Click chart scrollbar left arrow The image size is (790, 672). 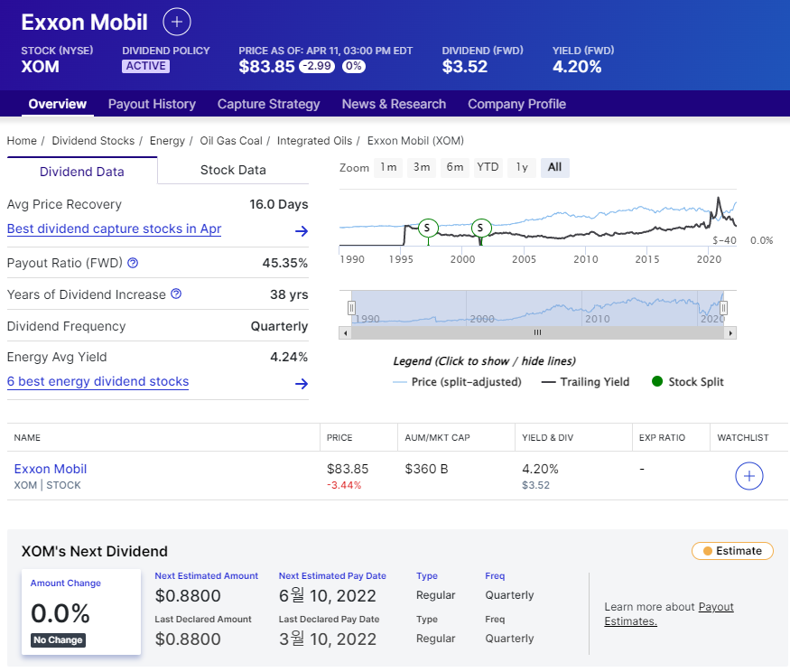point(345,333)
